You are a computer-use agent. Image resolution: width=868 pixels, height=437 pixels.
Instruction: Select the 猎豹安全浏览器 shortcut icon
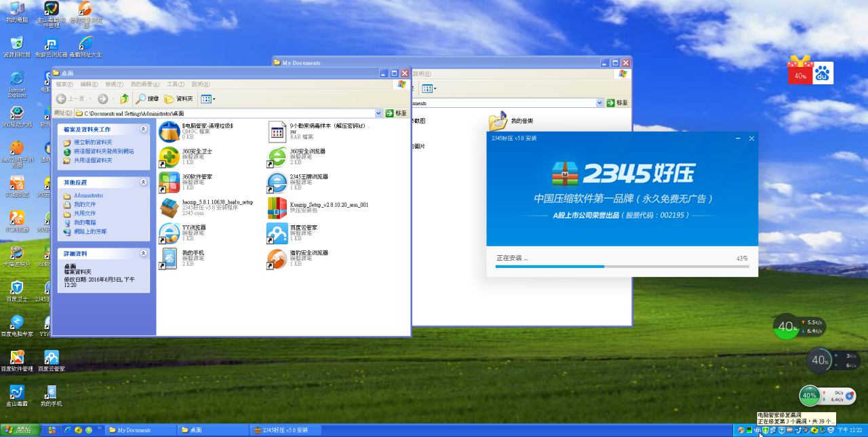(277, 258)
